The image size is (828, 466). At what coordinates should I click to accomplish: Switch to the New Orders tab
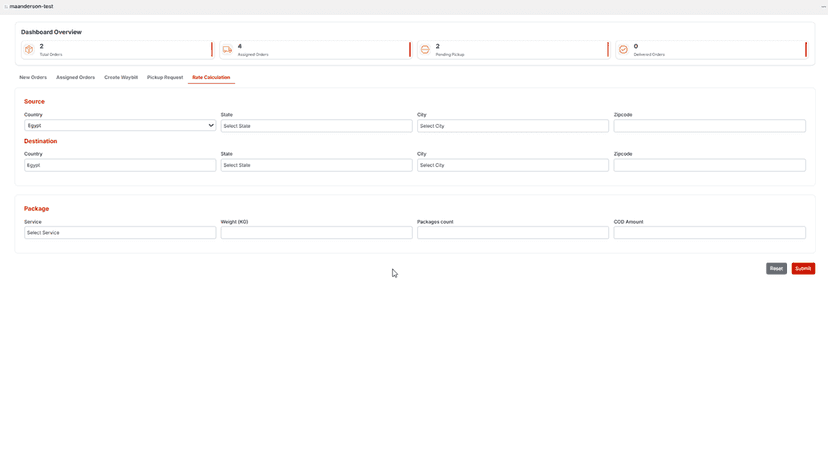(33, 77)
